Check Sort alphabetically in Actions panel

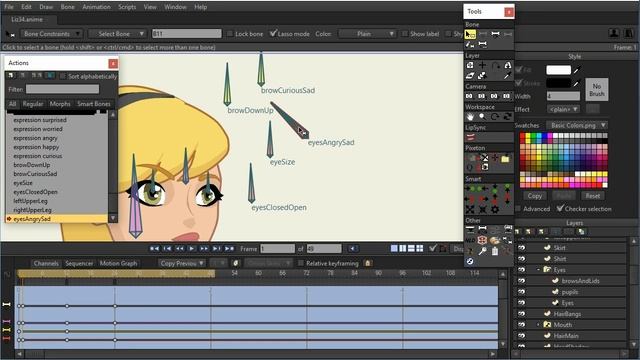pos(62,76)
